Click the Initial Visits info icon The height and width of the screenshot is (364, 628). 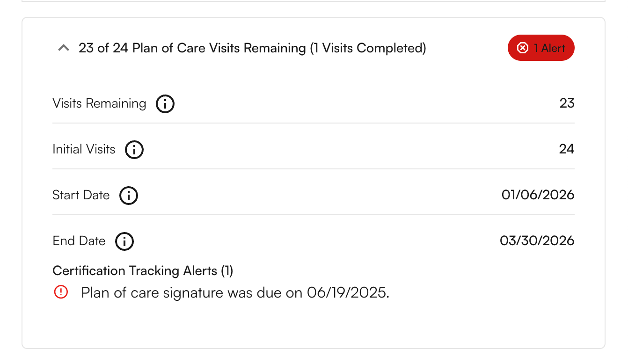134,150
